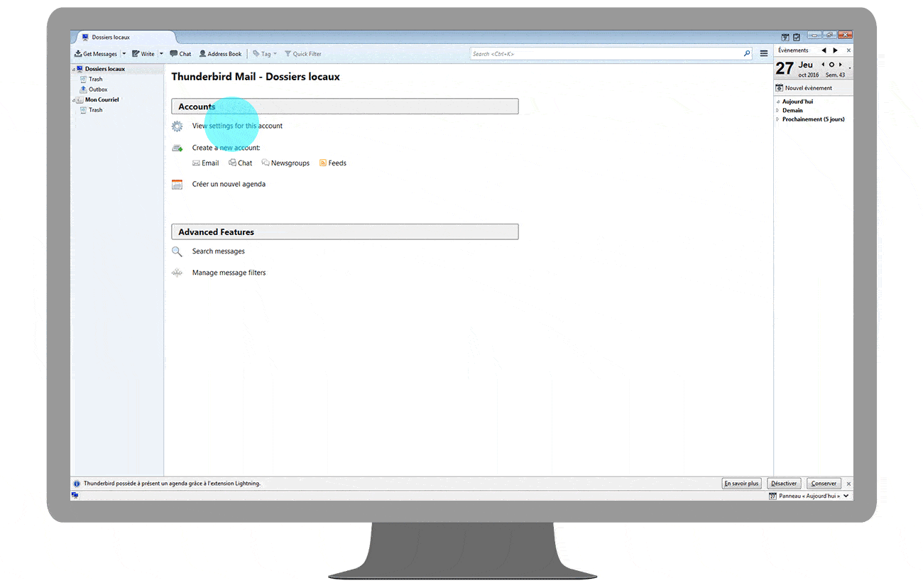
Task: Open the Calendar tab icon in tab bar
Action: (x=785, y=37)
